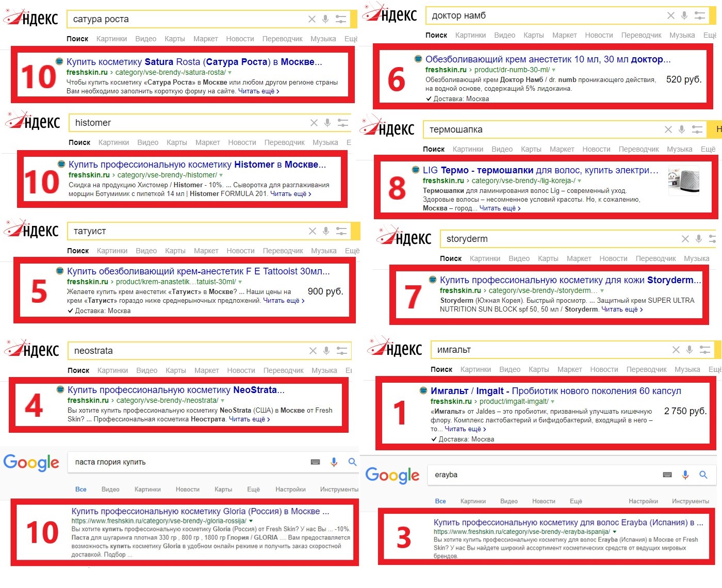The height and width of the screenshot is (588, 722).
Task: Open Маркет tab under "histomer" search
Action: pyautogui.click(x=207, y=142)
